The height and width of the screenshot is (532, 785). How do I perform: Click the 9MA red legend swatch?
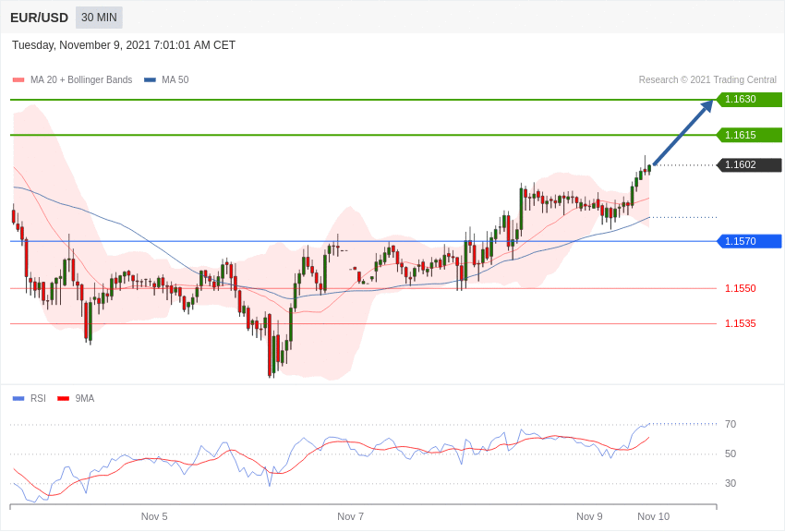[x=63, y=398]
